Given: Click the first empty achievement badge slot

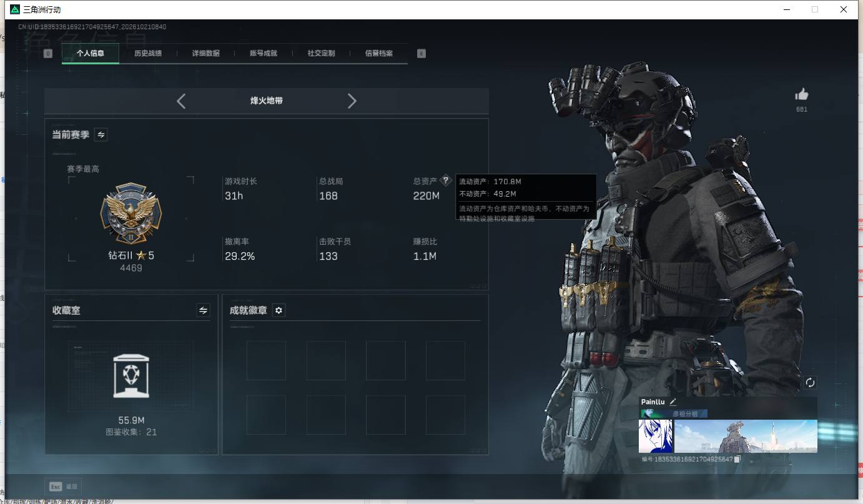Looking at the screenshot, I should click(x=266, y=360).
